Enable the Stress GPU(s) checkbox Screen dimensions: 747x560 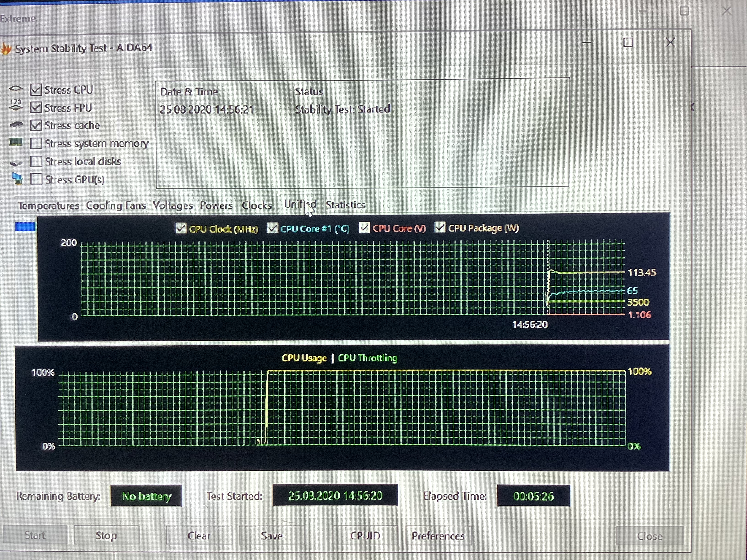[36, 179]
